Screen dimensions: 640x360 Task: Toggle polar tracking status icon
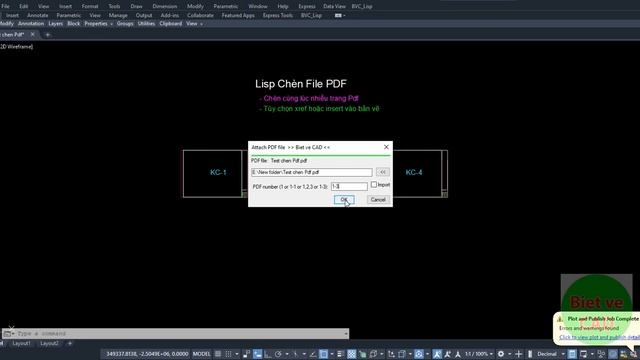tap(278, 354)
